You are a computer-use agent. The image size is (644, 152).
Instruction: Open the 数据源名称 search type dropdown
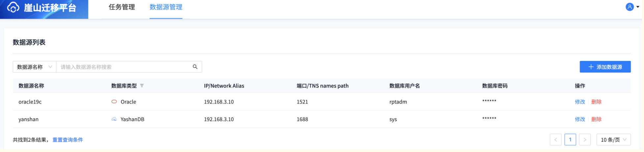34,67
